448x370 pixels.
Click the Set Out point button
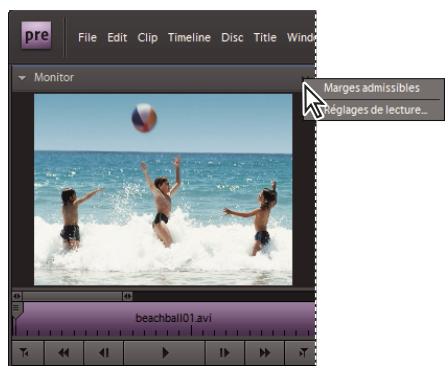pos(301,353)
